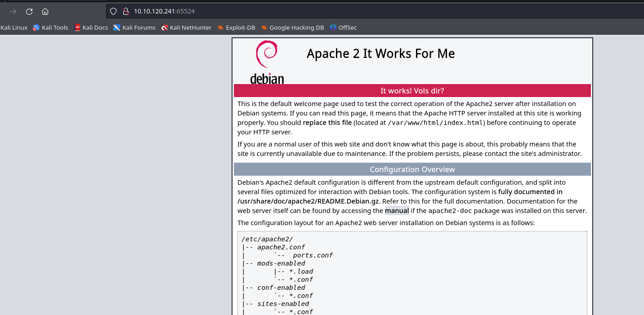Open the Kali Linux bookmark
This screenshot has height=315, width=644.
pyautogui.click(x=14, y=27)
